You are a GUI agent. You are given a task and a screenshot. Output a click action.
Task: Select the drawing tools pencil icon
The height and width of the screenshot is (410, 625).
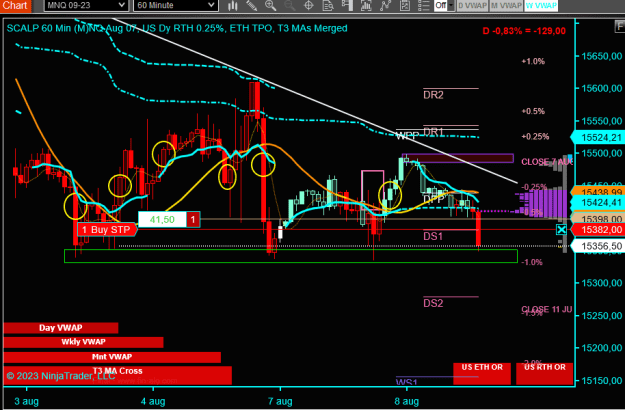pos(251,6)
